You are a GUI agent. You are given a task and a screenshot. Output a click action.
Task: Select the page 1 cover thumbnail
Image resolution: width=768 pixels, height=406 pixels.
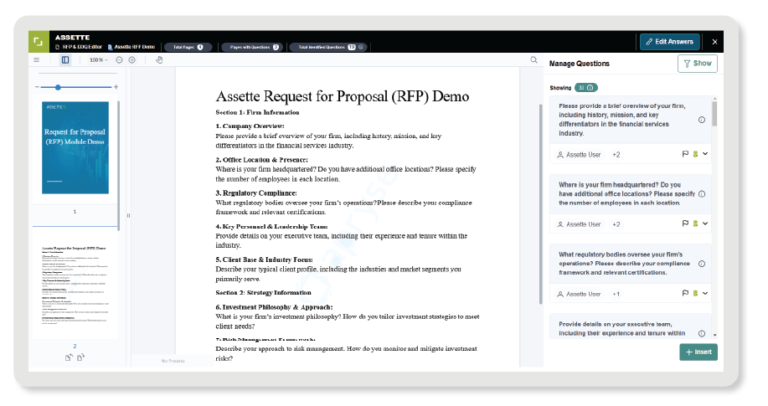(x=75, y=147)
